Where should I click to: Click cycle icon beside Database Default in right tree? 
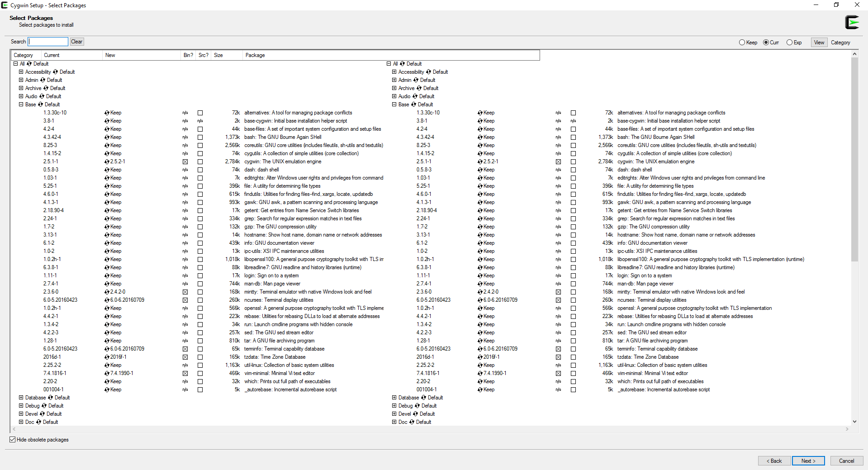(x=424, y=398)
